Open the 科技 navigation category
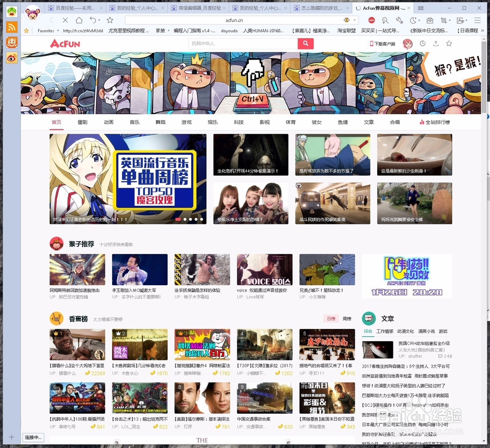Viewport: 490px width, 448px height. (x=239, y=122)
